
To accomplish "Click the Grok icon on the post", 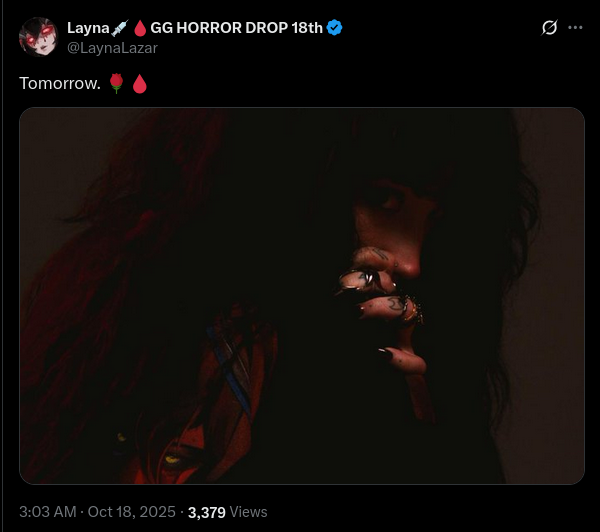I will (x=549, y=28).
